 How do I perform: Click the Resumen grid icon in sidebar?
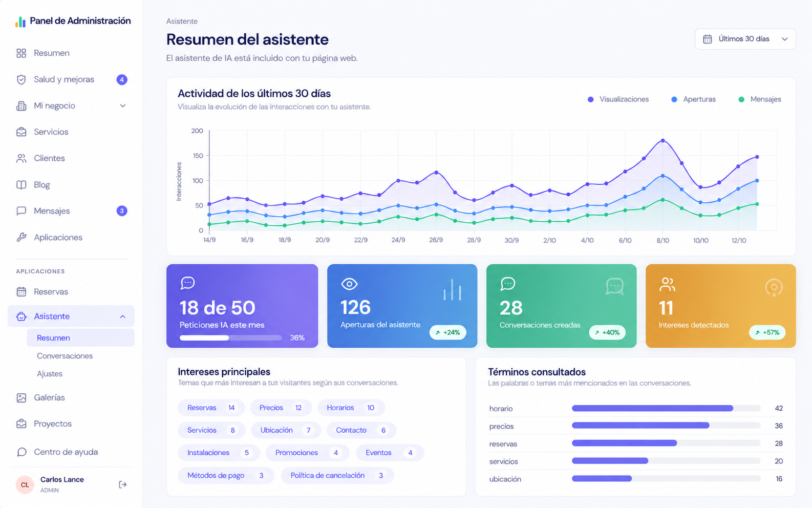pos(21,53)
